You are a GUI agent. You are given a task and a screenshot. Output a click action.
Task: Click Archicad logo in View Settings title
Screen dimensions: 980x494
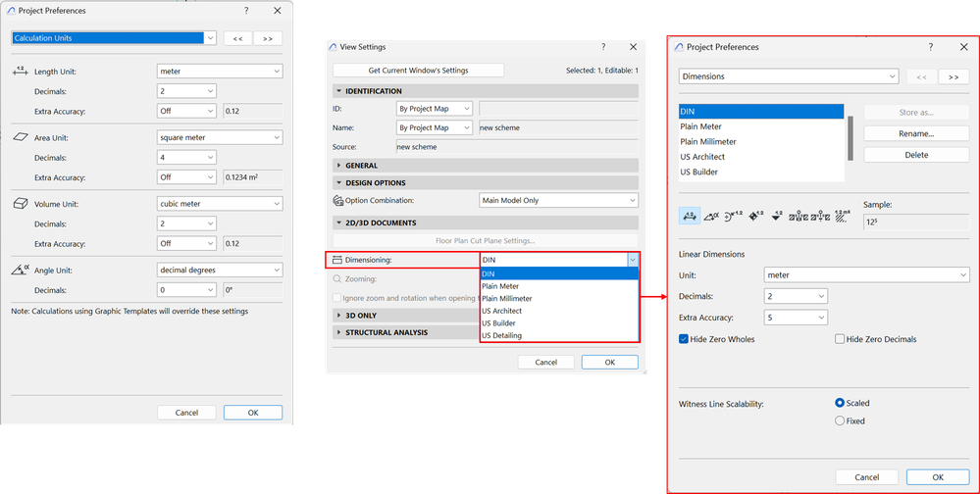coord(334,47)
